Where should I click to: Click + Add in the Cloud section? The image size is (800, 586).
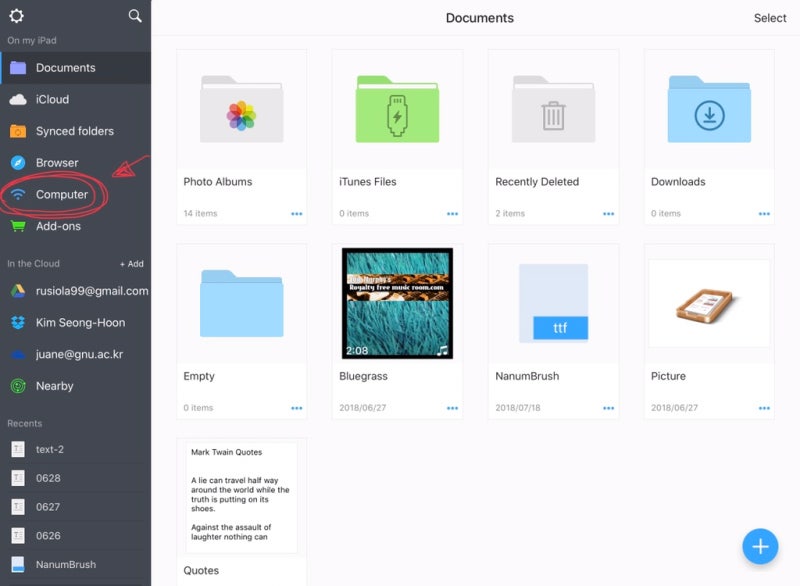point(132,264)
